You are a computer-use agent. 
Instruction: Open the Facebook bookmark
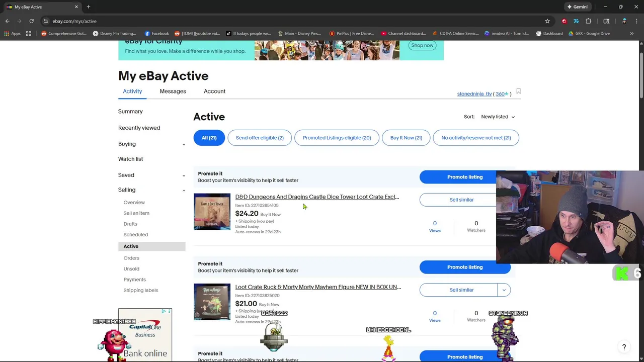(157, 34)
